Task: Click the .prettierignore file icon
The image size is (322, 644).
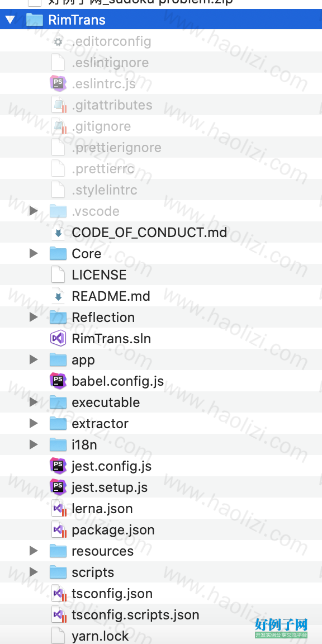Action: (58, 148)
